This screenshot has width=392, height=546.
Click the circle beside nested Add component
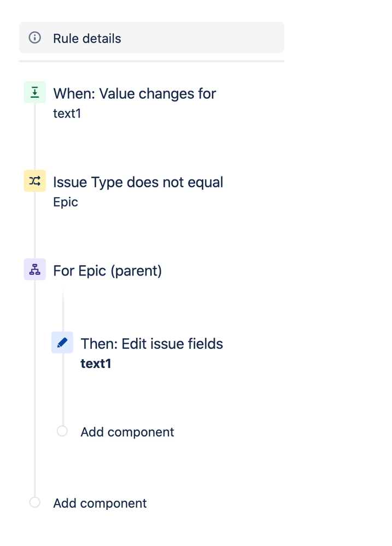coord(62,431)
